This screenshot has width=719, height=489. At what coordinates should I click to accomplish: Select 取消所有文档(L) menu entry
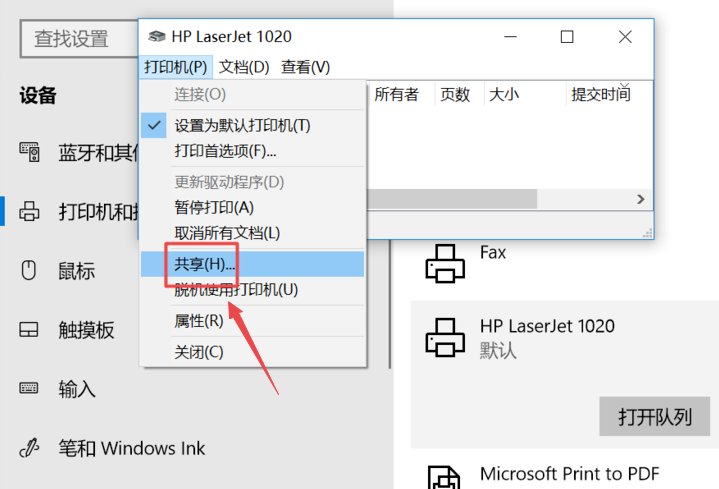(x=252, y=233)
